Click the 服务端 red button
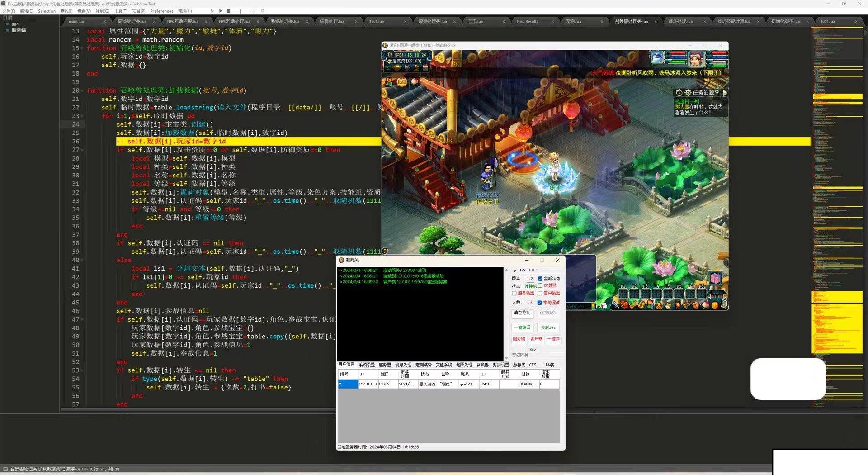The height and width of the screenshot is (475, 868). click(519, 340)
